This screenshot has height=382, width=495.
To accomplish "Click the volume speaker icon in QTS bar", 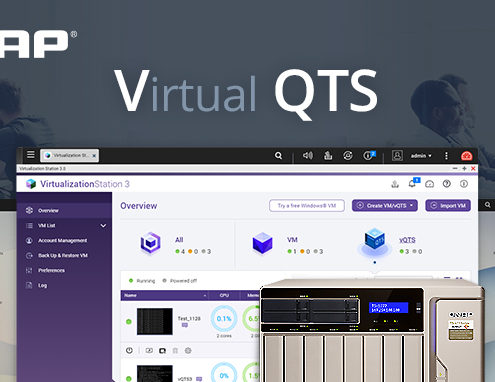I will pyautogui.click(x=308, y=155).
